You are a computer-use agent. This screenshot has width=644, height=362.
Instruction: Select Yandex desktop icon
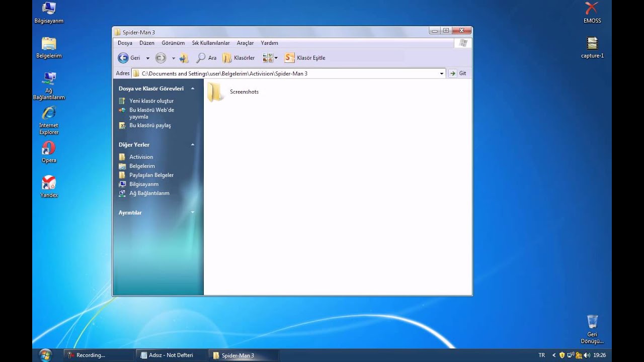[x=49, y=187]
